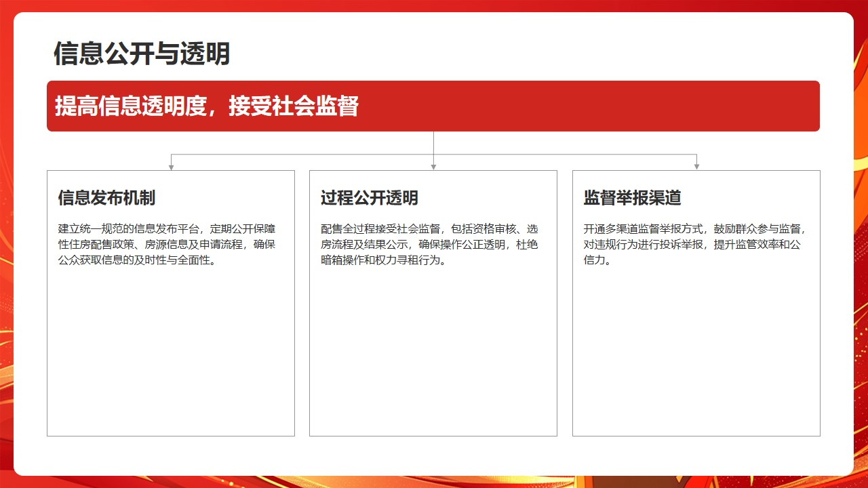Click the 监督举报渠道 heading
Viewport: 868px width, 488px height.
(632, 198)
